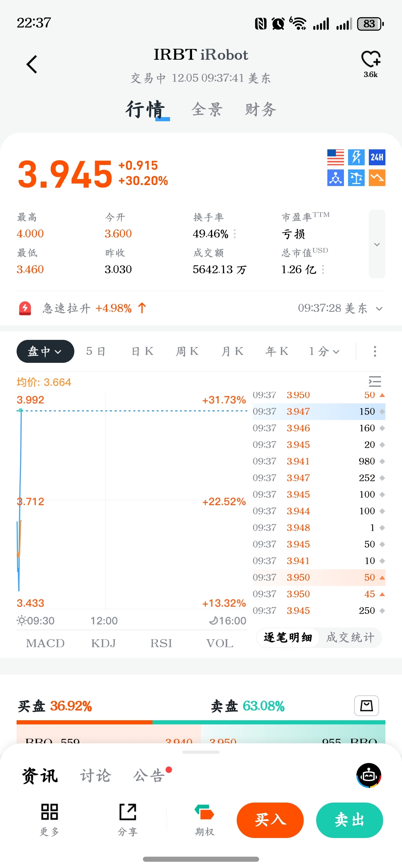Tap the 24H trading icon
The image size is (402, 868).
pyautogui.click(x=377, y=157)
